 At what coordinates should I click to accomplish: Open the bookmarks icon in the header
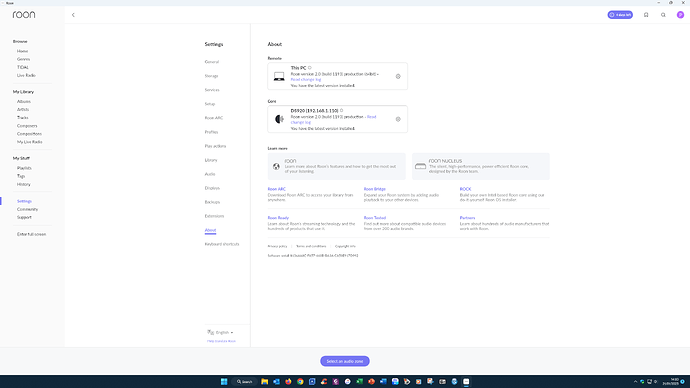pyautogui.click(x=646, y=15)
